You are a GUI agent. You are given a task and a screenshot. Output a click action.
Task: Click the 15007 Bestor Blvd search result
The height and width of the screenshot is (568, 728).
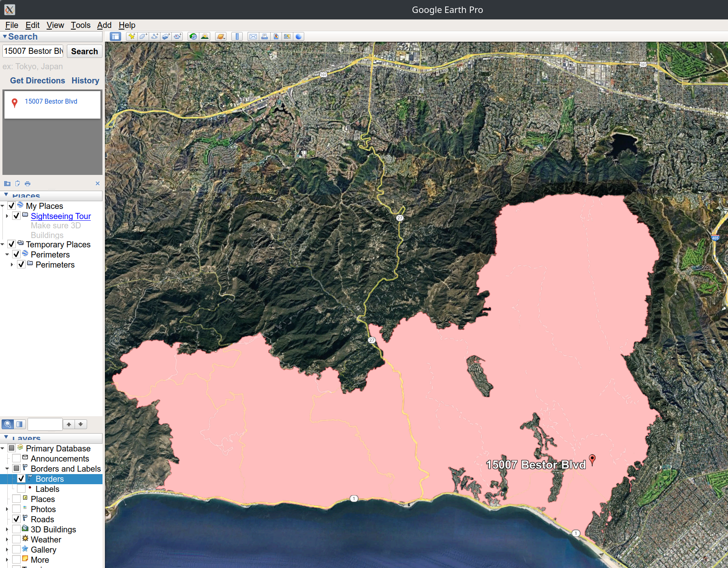(51, 101)
